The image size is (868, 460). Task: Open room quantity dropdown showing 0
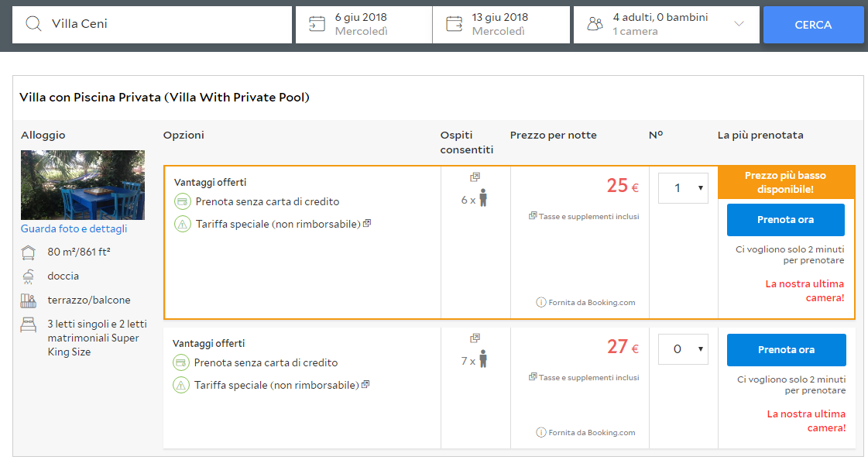pos(683,349)
